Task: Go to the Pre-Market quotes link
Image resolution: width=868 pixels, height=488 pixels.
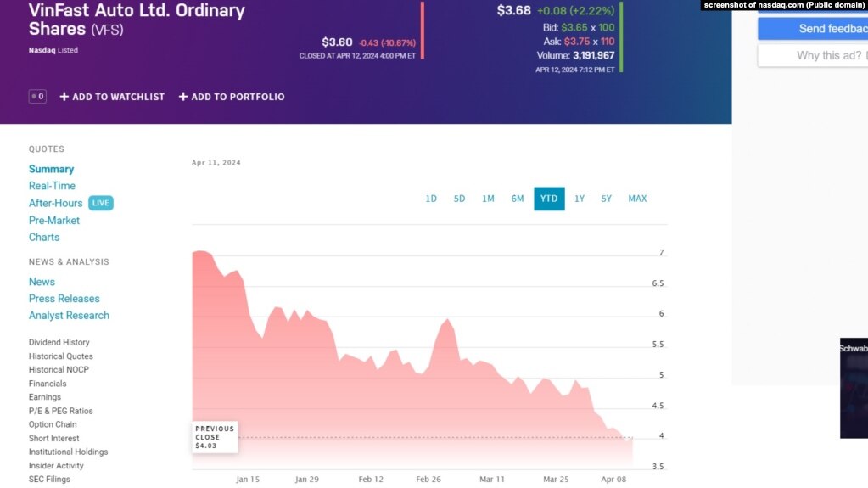Action: point(54,220)
